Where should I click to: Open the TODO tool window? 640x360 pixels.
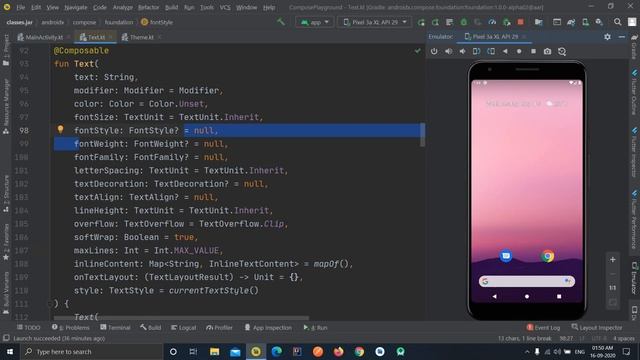point(29,327)
